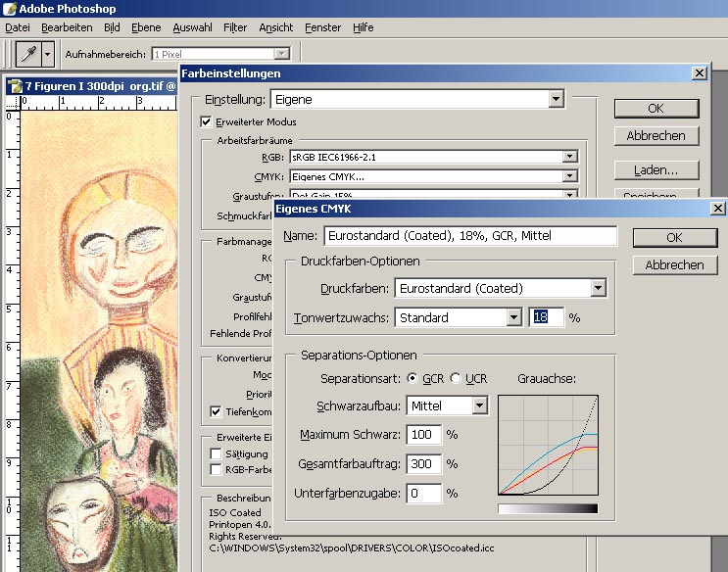The height and width of the screenshot is (572, 728).
Task: Click Abbrechen in the Farbeinstellungen dialog
Action: [x=656, y=135]
